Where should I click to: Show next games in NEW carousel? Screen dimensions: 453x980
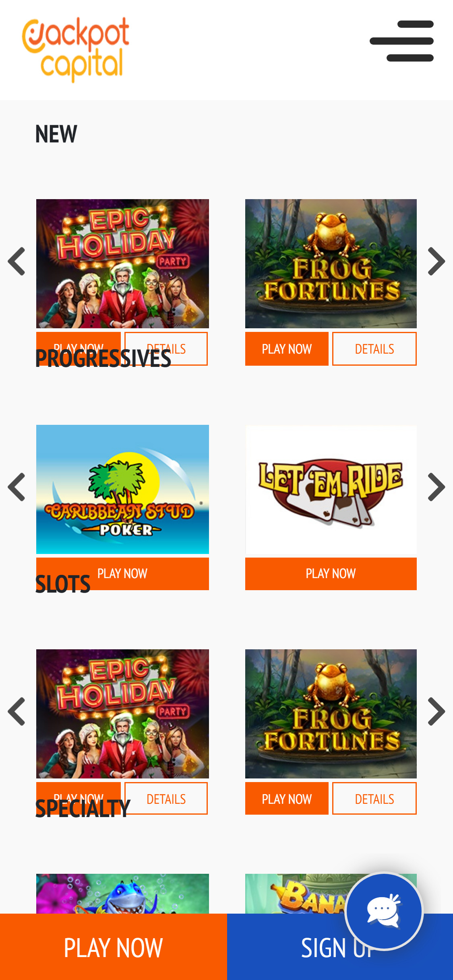(x=436, y=261)
